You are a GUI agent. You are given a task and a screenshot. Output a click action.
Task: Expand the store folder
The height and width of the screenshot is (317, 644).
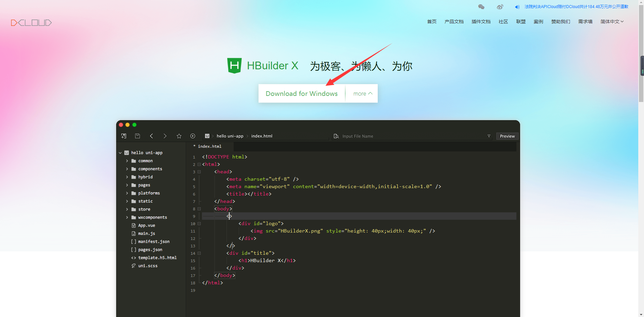(127, 209)
